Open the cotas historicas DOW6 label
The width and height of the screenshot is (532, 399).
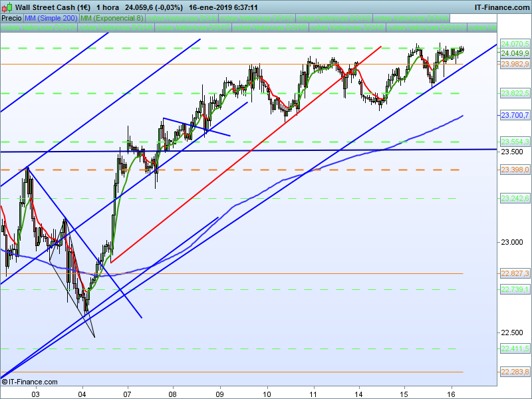coord(116,27)
